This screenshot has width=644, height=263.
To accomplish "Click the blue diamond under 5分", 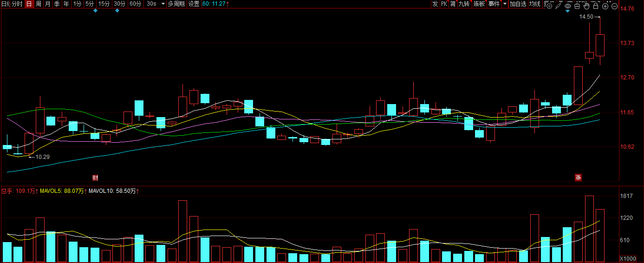I will [x=95, y=11].
